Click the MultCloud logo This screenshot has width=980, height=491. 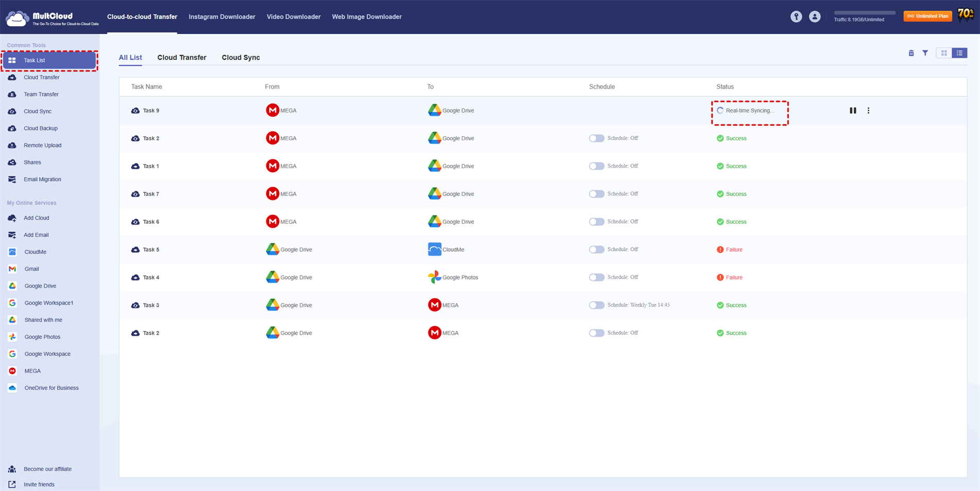52,18
